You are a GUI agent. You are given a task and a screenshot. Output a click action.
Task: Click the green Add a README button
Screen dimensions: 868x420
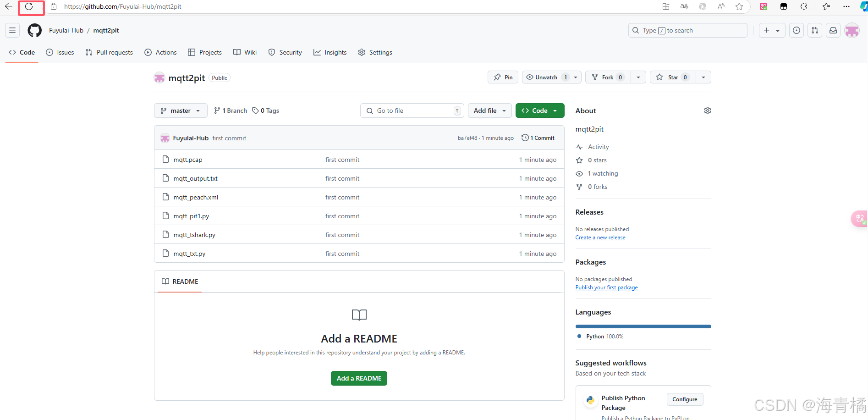coord(359,378)
